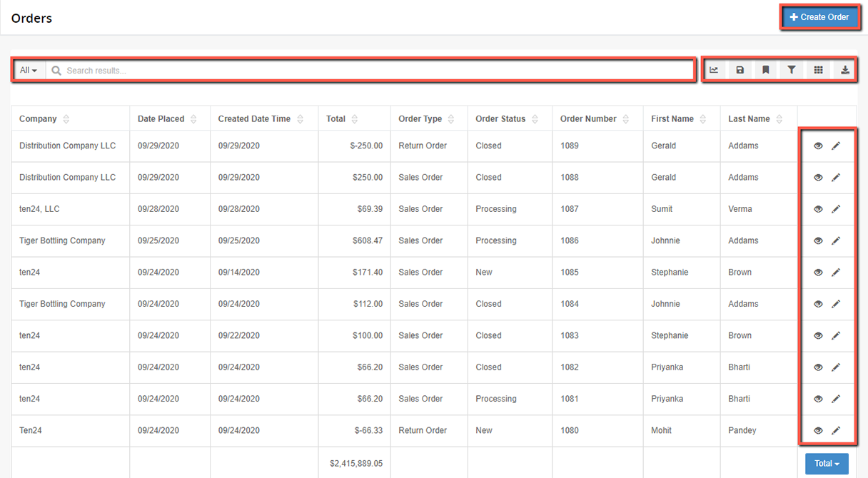Open order 1085 details via eye icon
This screenshot has width=868, height=478.
818,272
